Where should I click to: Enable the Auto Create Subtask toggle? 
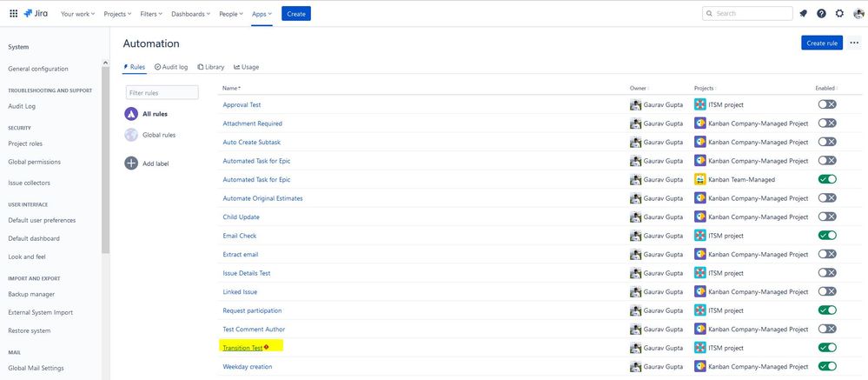click(827, 142)
